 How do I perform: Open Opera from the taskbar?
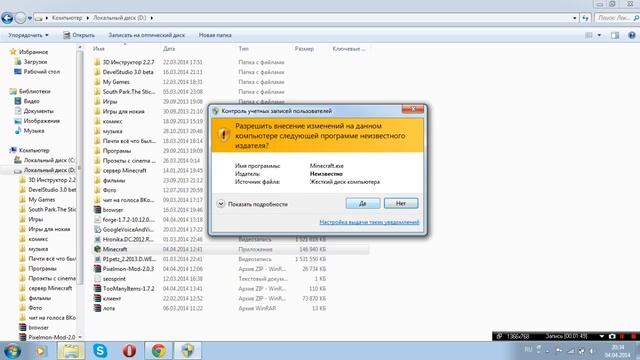click(129, 351)
